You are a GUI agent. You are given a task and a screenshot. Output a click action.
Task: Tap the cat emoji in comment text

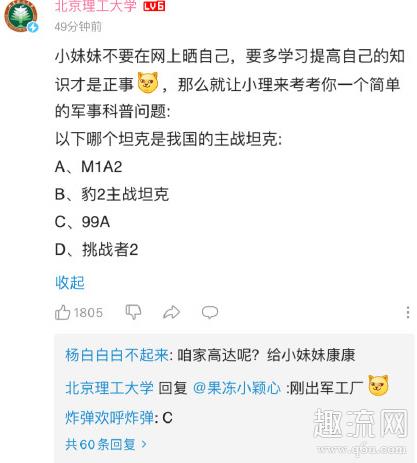tap(148, 82)
